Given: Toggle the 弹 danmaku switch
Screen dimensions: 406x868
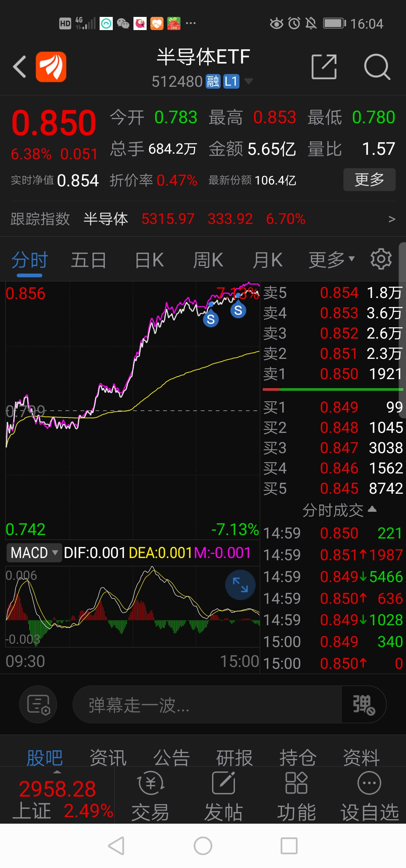Looking at the screenshot, I should [x=364, y=705].
